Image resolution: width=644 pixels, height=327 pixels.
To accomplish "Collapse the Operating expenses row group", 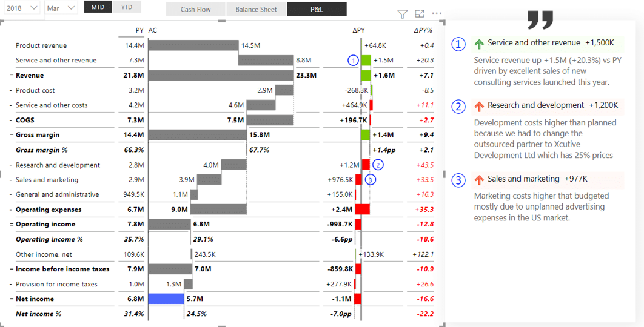I will [12, 210].
